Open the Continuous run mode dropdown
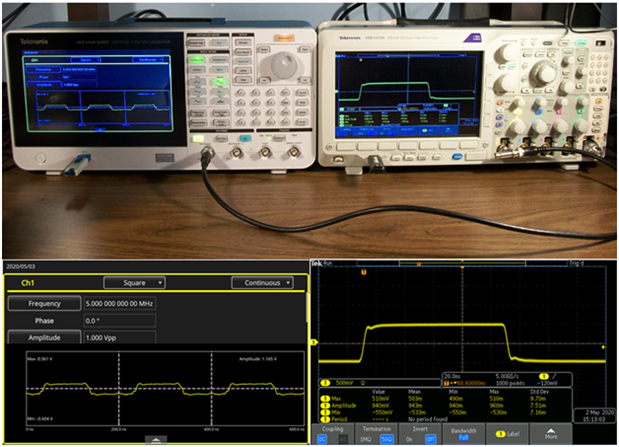The width and height of the screenshot is (619, 447). click(262, 283)
